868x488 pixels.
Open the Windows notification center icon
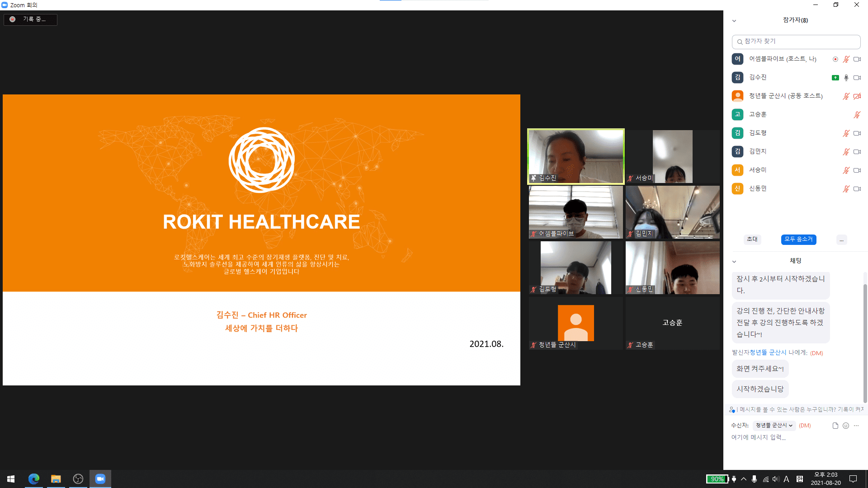(x=853, y=479)
